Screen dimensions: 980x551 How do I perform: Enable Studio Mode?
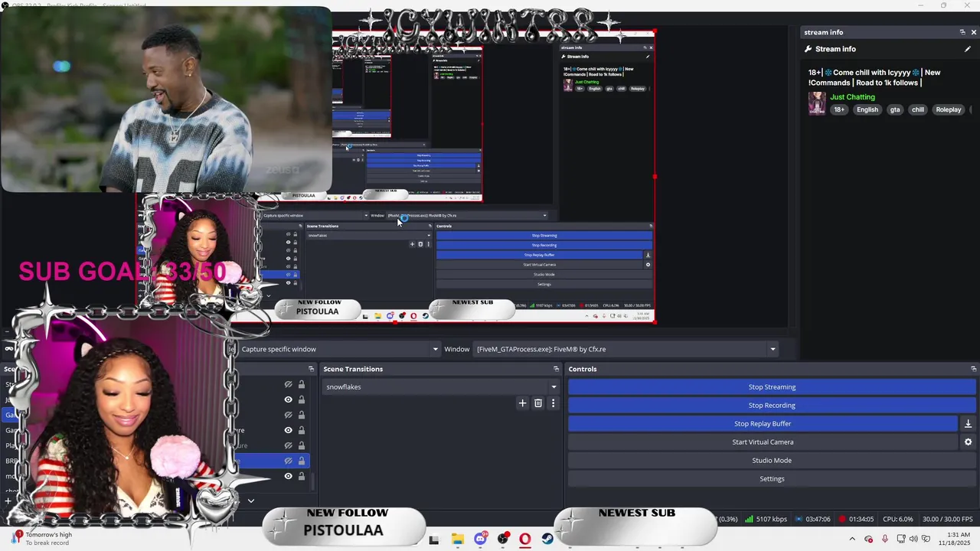tap(772, 461)
